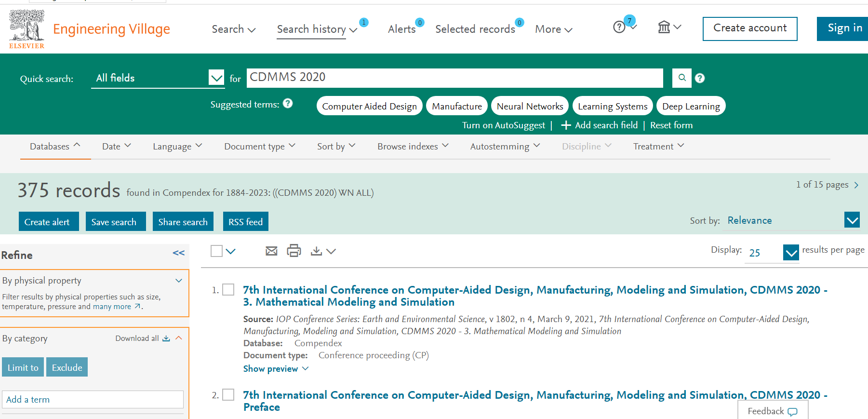Click Turn on AutoSuggest link
Viewport: 868px width, 419px height.
tap(504, 125)
